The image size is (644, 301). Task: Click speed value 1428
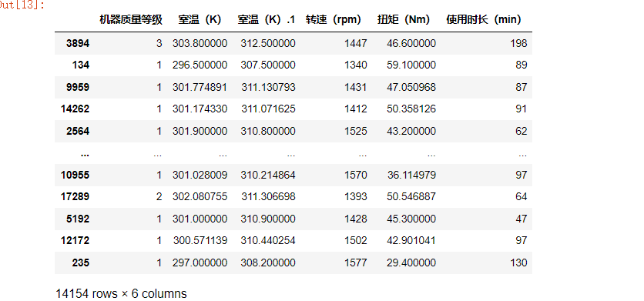pyautogui.click(x=356, y=219)
